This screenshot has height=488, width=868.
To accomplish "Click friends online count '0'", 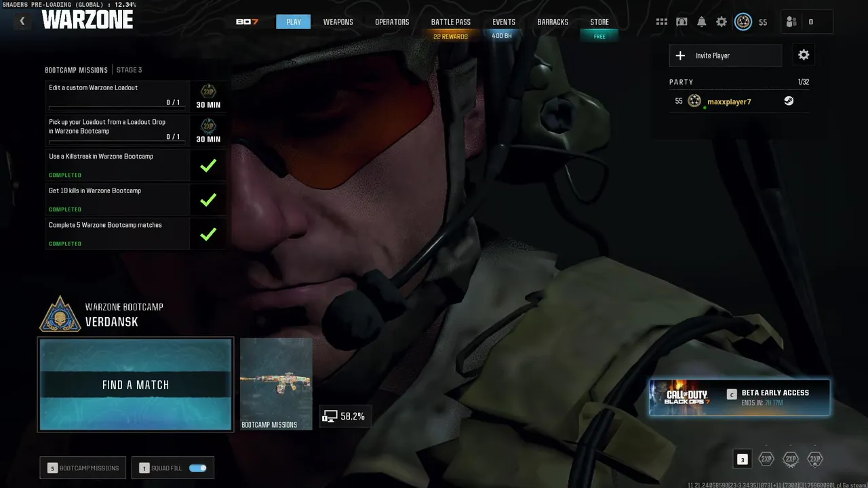I will coord(810,22).
